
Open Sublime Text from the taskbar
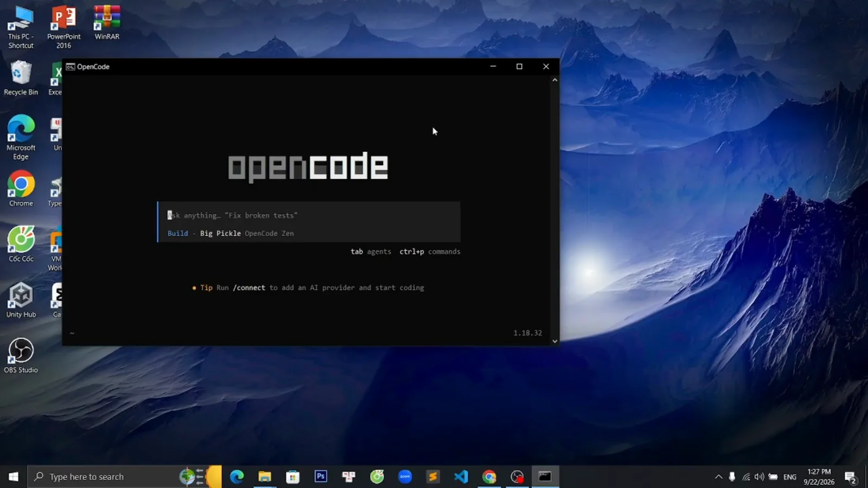[433, 477]
